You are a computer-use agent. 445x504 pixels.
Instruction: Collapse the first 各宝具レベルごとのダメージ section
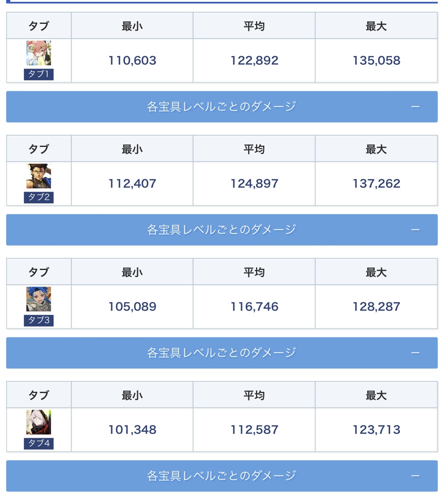222,107
